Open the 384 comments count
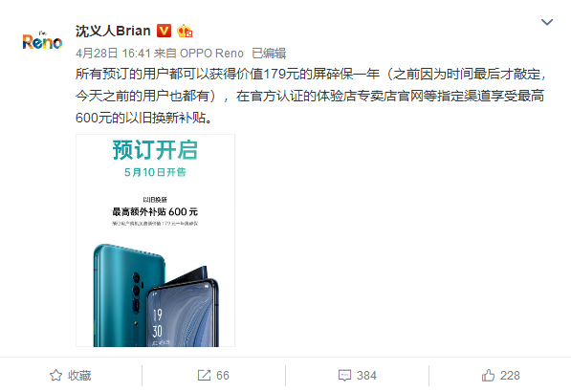 (x=366, y=375)
